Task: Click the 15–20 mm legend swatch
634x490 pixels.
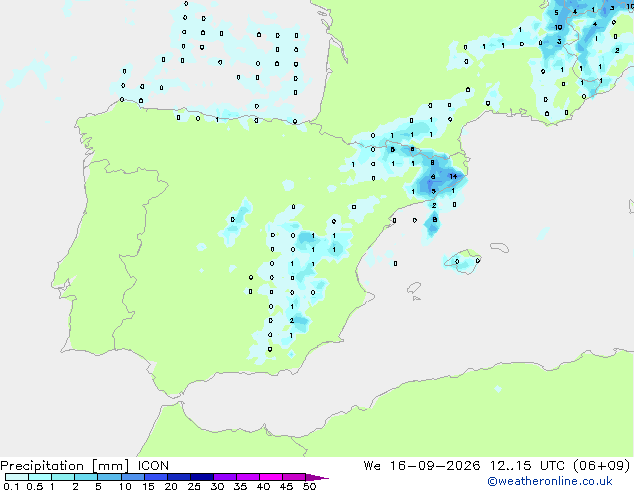Action: coord(155,477)
